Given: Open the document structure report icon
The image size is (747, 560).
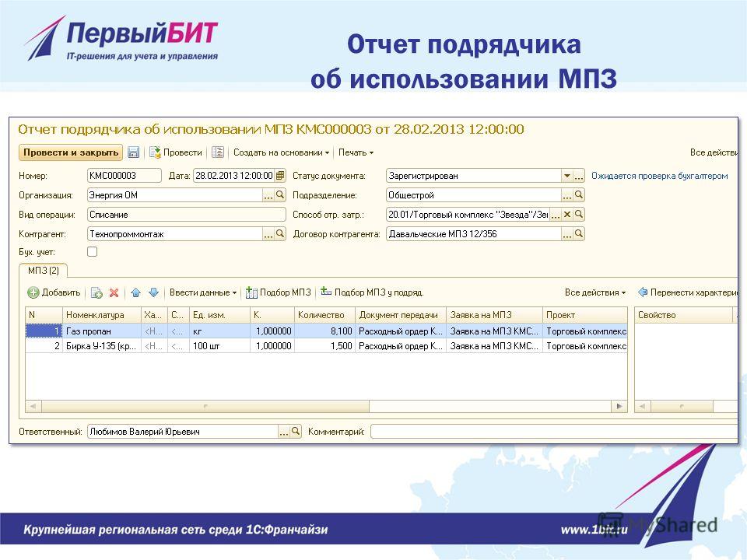Looking at the screenshot, I should coord(218,152).
